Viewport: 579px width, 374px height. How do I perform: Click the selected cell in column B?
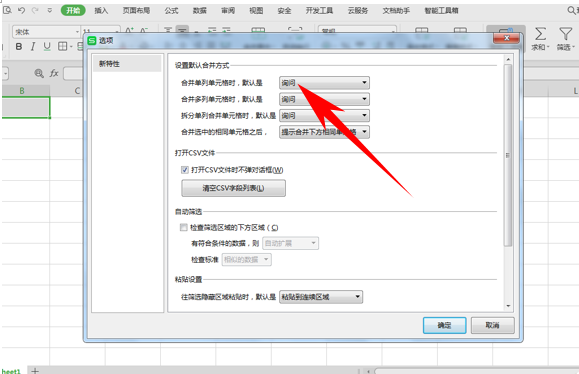click(25, 107)
